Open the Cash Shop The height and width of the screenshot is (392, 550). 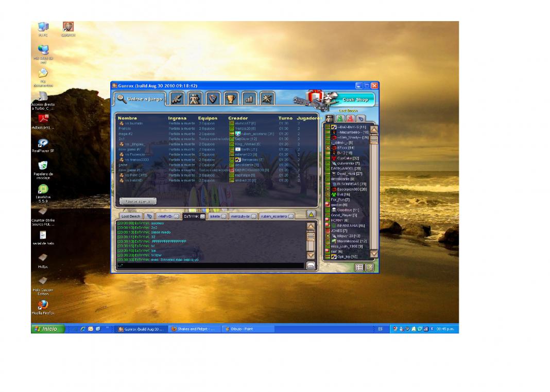click(x=355, y=99)
